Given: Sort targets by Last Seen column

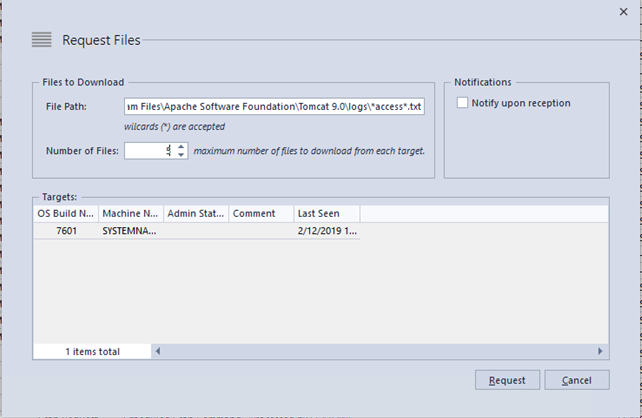Looking at the screenshot, I should (x=326, y=214).
